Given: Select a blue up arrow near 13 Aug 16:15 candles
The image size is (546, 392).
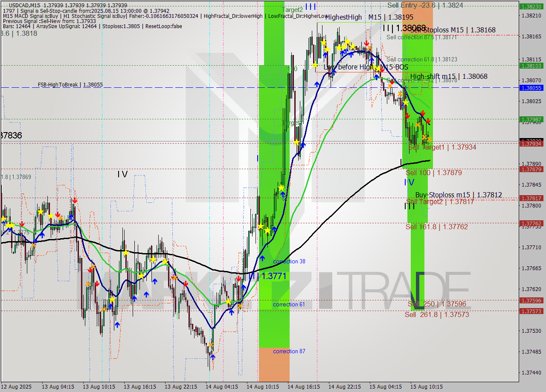Looking at the screenshot, I should [x=155, y=281].
